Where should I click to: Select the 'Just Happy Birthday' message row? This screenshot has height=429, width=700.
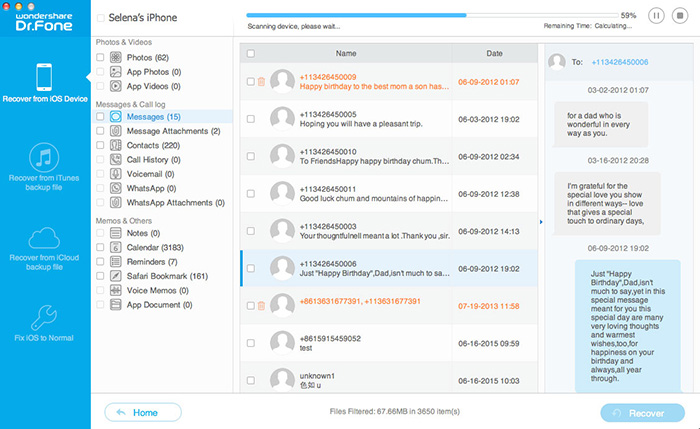coord(389,268)
